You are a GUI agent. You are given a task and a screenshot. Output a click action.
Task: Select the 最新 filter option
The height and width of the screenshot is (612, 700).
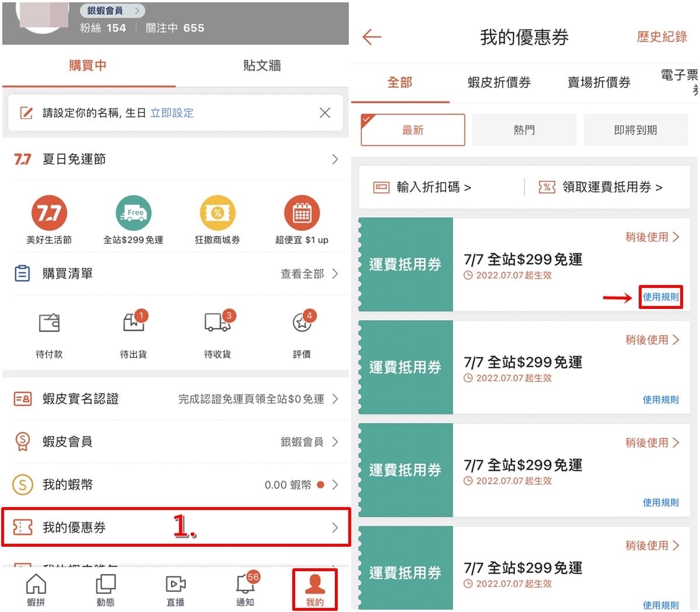pyautogui.click(x=413, y=130)
